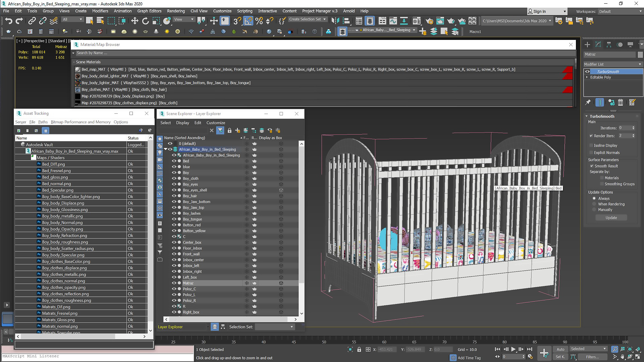This screenshot has height=362, width=644.
Task: Toggle Selection Lock icon in status bar
Action: tap(359, 349)
